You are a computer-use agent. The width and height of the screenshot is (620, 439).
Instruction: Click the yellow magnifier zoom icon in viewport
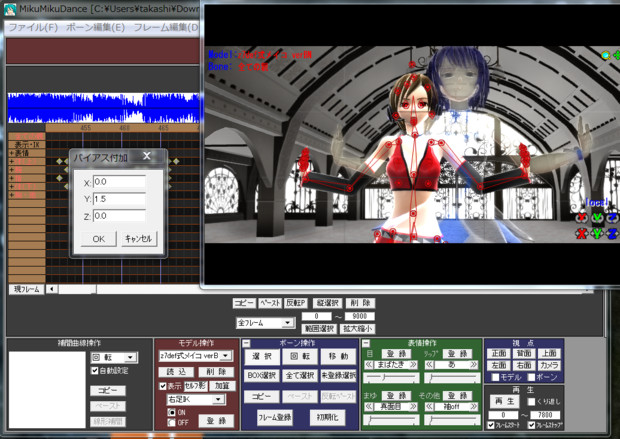click(606, 55)
